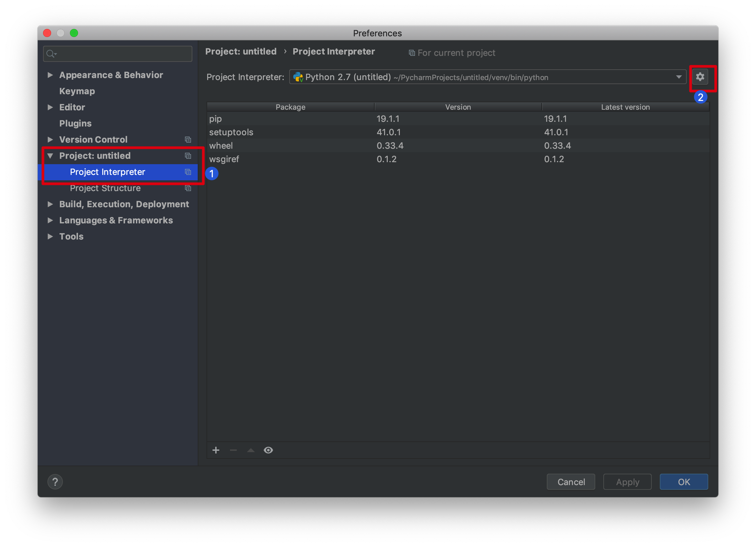
Task: Select Keymap in the settings tree
Action: point(77,91)
